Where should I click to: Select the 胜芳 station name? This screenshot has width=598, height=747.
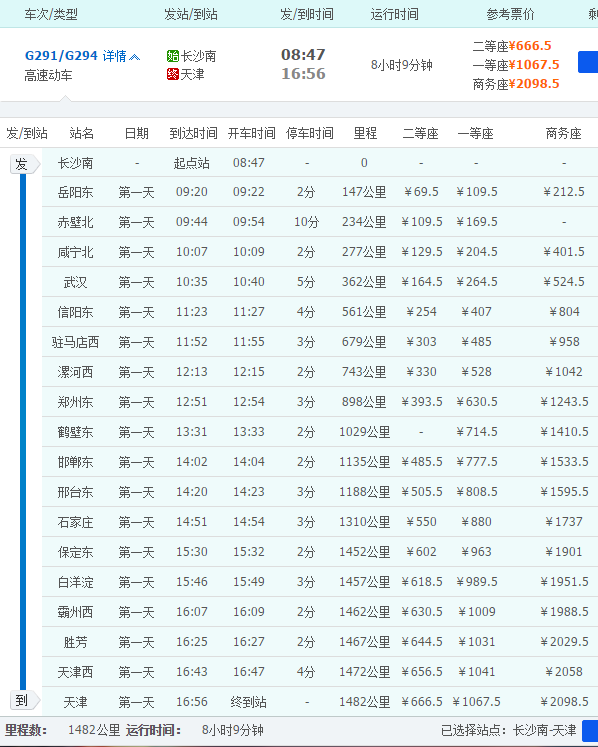(x=75, y=642)
